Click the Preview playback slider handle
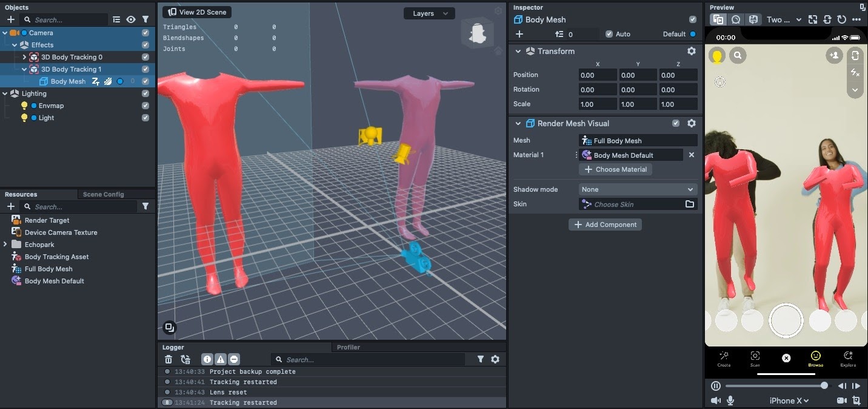Screen dimensions: 868x409 point(824,386)
